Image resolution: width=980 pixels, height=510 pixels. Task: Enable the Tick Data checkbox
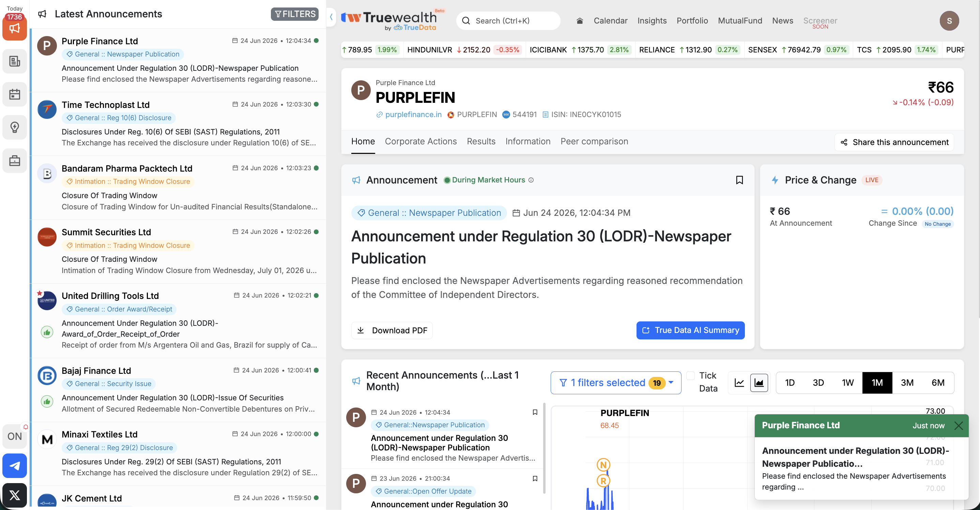click(x=690, y=376)
